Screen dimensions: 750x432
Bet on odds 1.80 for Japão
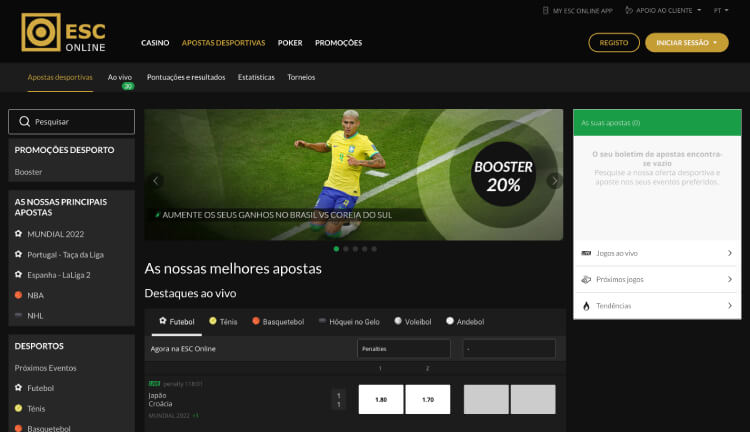click(x=381, y=399)
